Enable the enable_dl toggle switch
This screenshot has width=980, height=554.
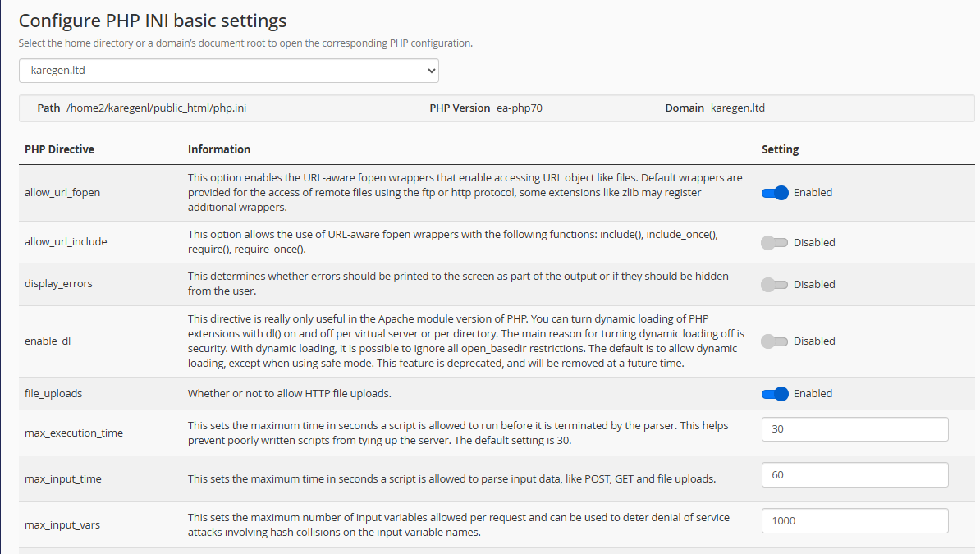tap(775, 341)
